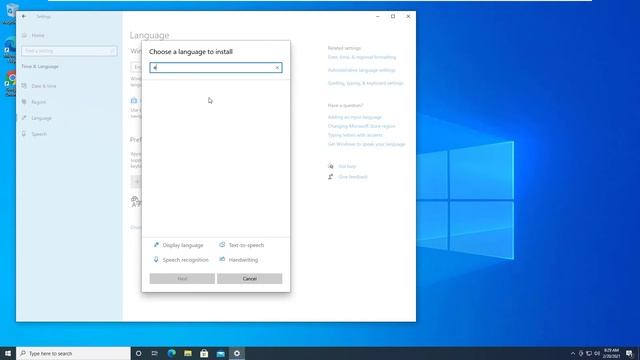Open the Windows Start menu
This screenshot has height=360, width=640.
[x=8, y=353]
